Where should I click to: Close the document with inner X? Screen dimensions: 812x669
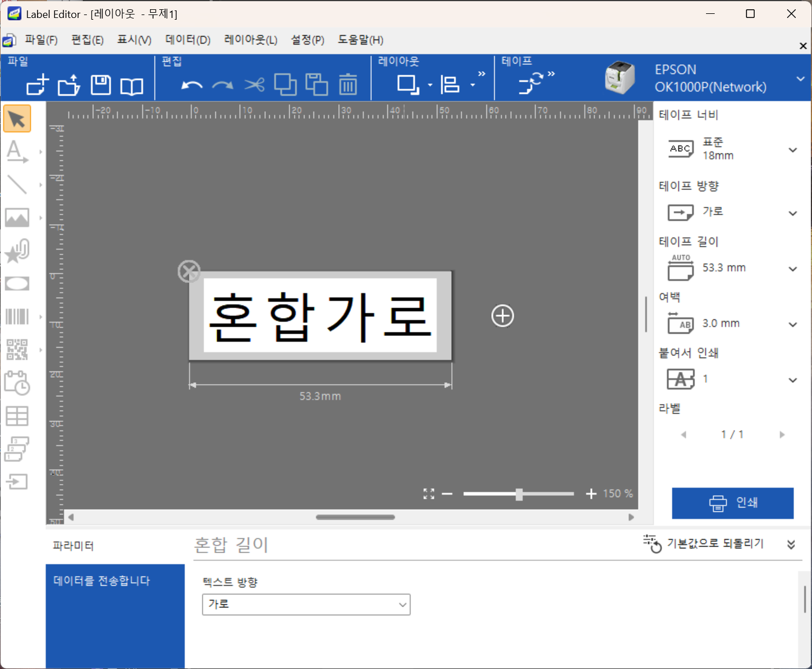(x=803, y=46)
